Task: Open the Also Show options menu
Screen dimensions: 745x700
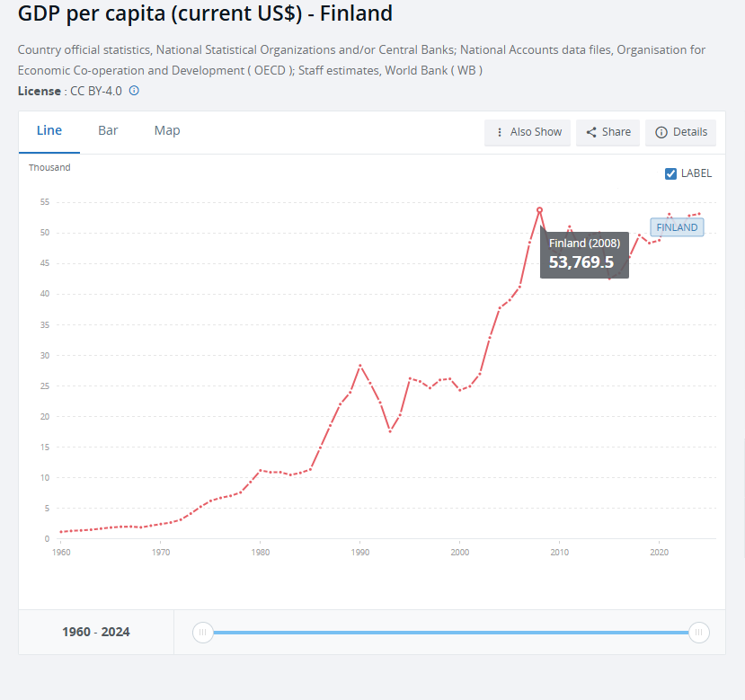Action: coord(528,132)
